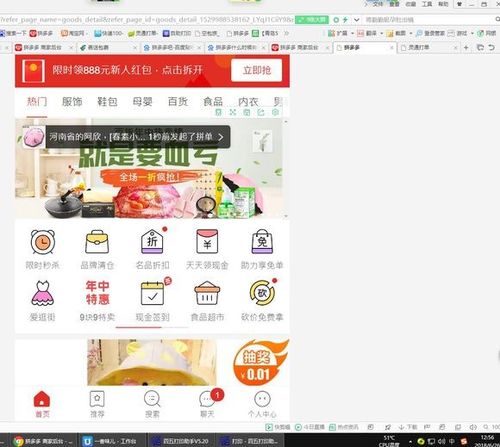The height and width of the screenshot is (447, 500).
Task: Select the 热门 category tab
Action: pos(37,102)
